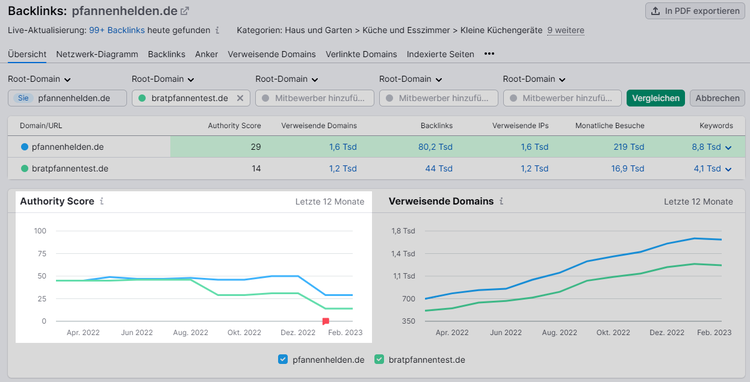Click Verweisende IPs column header
Screen dimensions: 750x382
tap(520, 126)
